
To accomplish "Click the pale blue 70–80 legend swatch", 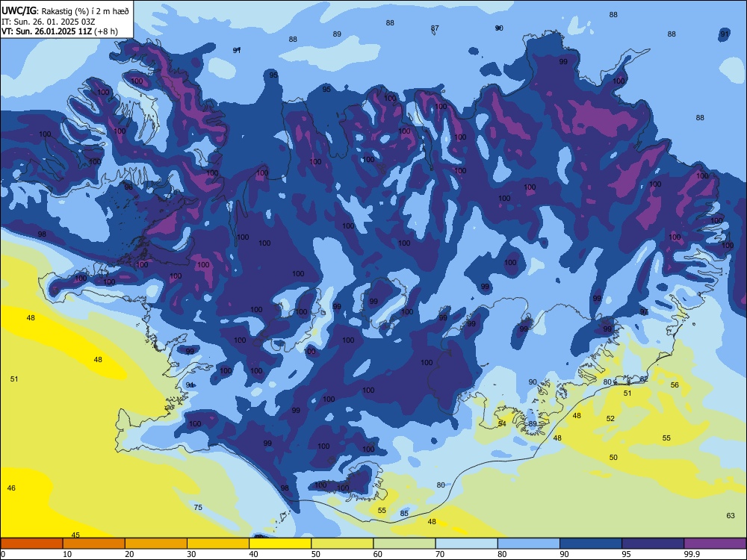I will pyautogui.click(x=466, y=544).
